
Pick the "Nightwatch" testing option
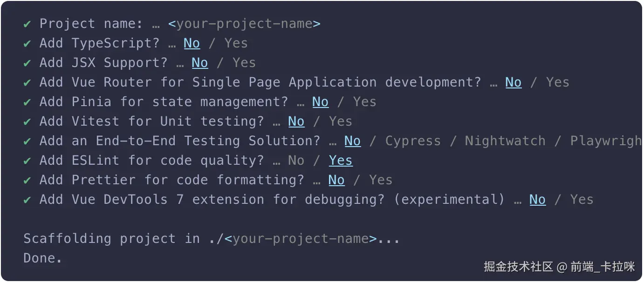tap(505, 141)
